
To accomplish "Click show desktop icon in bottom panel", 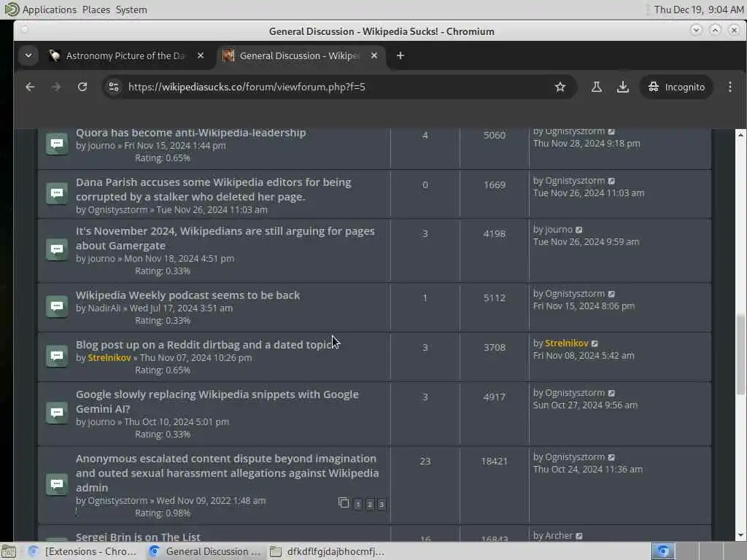I will (9, 551).
